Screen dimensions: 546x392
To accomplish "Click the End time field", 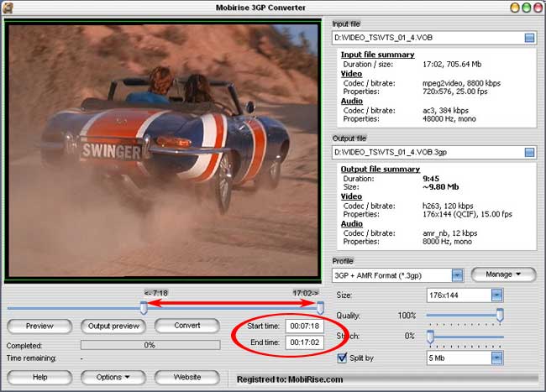I will click(x=304, y=342).
